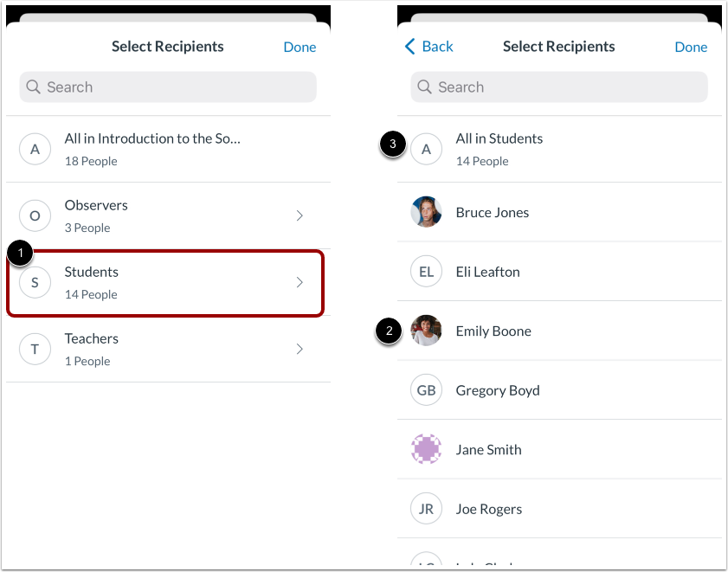Click the Teachers group avatar icon
Viewport: 728px width, 572px height.
[x=35, y=349]
